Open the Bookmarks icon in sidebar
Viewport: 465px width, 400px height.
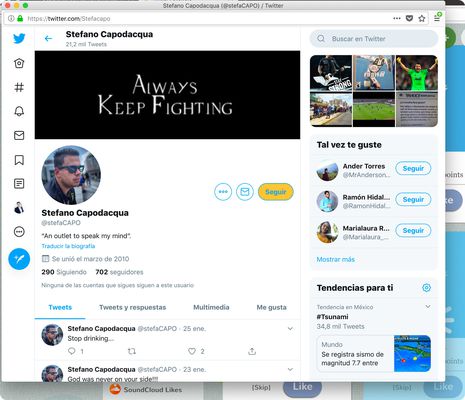(x=19, y=160)
